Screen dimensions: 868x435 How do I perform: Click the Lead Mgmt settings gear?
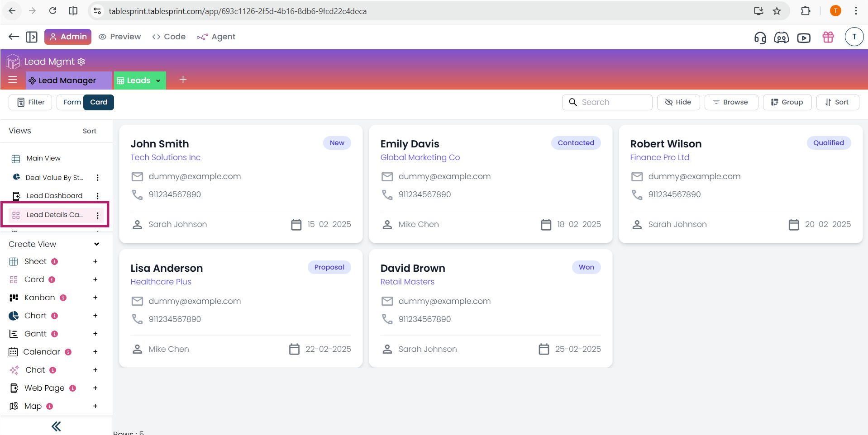pos(81,61)
